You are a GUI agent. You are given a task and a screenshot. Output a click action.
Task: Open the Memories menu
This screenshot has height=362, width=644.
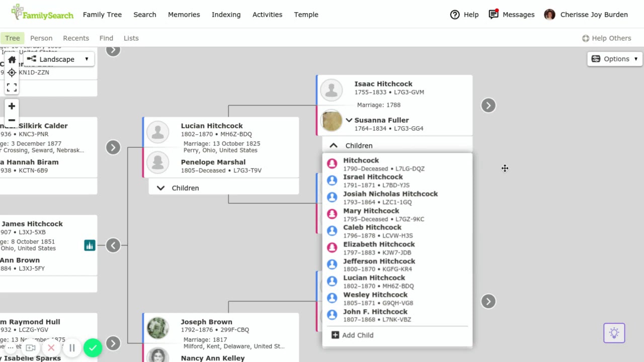(x=184, y=15)
